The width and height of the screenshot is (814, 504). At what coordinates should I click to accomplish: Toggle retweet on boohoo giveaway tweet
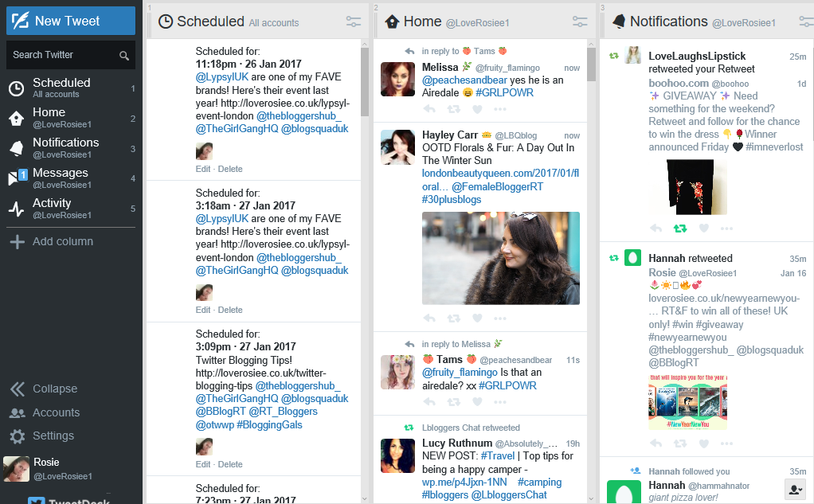click(x=679, y=229)
